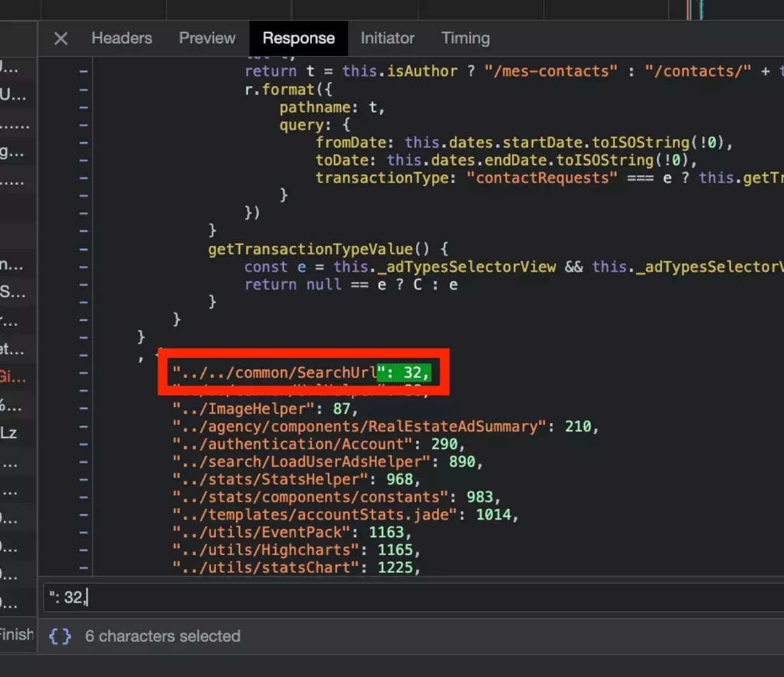Collapse the toDate line fold marker
The width and height of the screenshot is (784, 677).
tap(83, 160)
